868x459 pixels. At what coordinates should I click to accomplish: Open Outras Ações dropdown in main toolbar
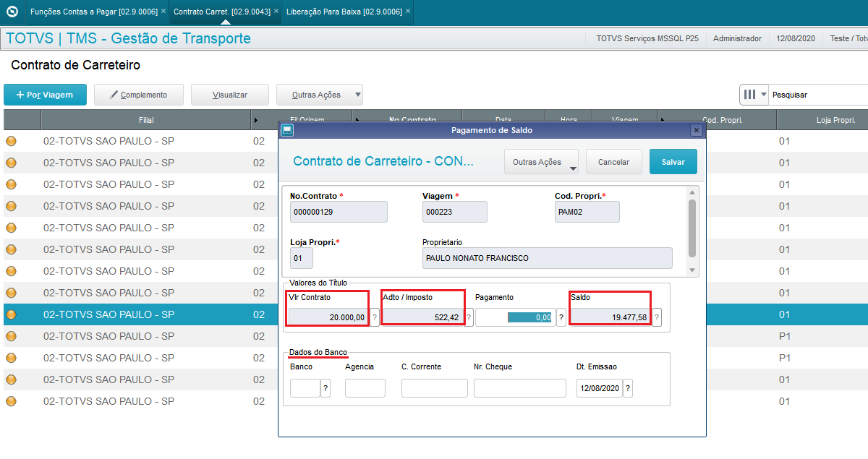(320, 95)
